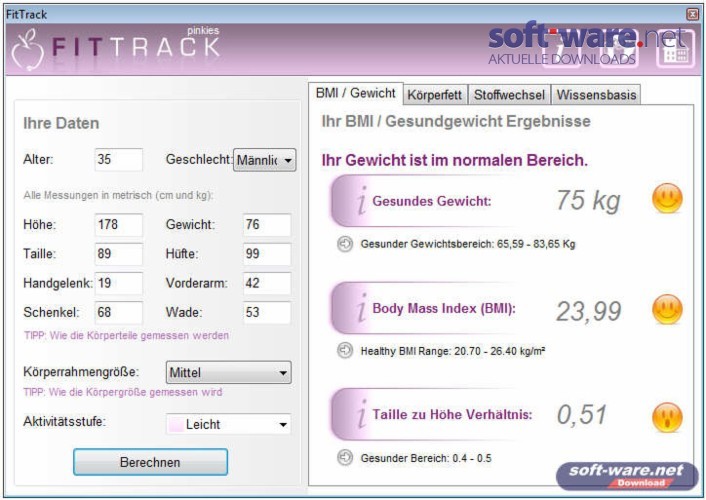Screen dimensions: 706x500
Task: Click the 'Ihr Daten' panel heading
Action: tap(61, 123)
